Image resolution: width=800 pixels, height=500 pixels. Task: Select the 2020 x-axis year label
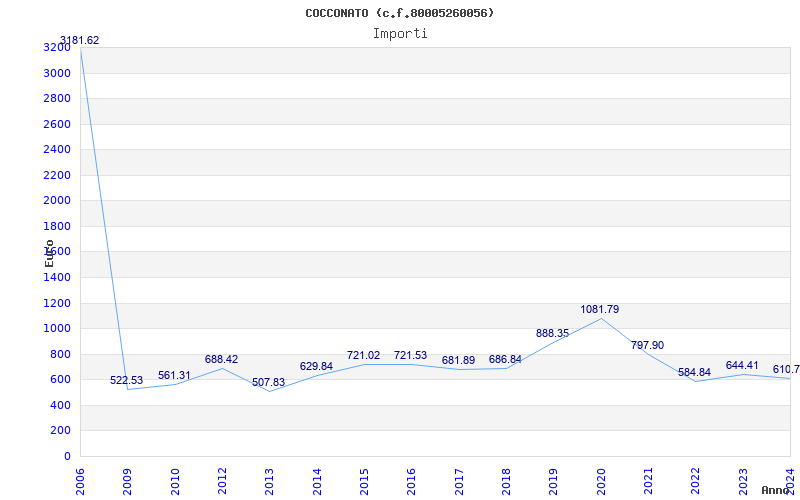point(601,482)
